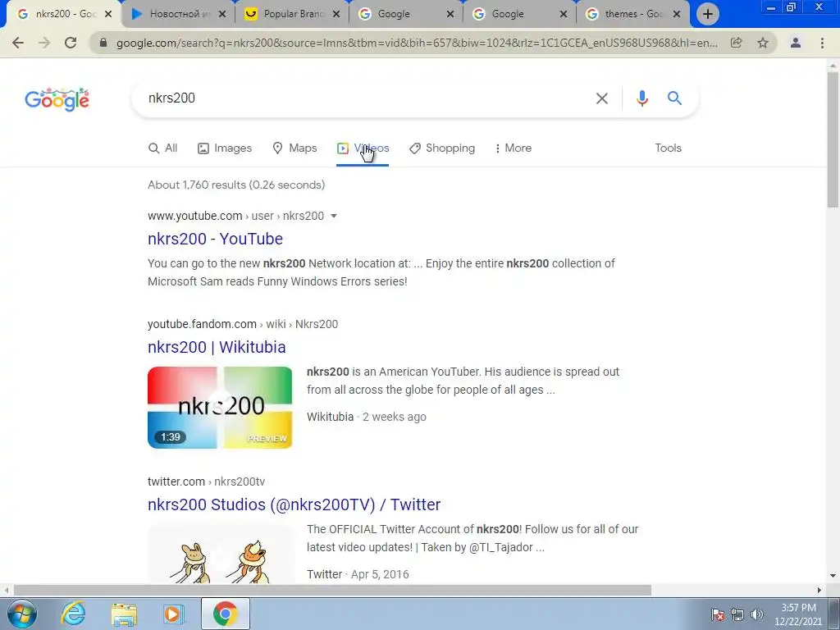Screen dimensions: 840x630
Task: Click the address bar URL
Action: click(417, 43)
